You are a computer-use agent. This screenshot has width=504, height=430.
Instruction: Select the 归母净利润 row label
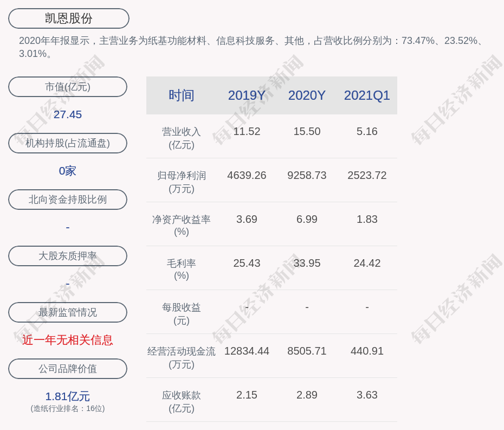point(182,182)
